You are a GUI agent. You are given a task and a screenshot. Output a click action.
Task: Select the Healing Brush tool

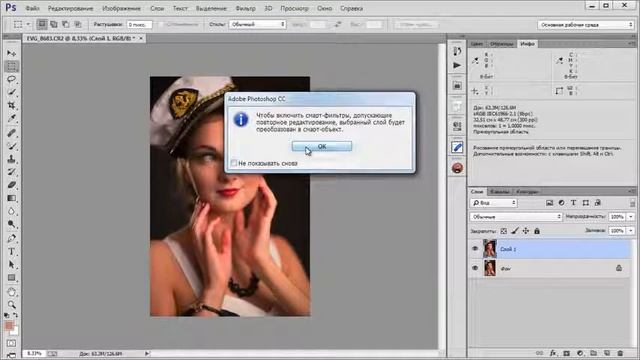(x=11, y=133)
